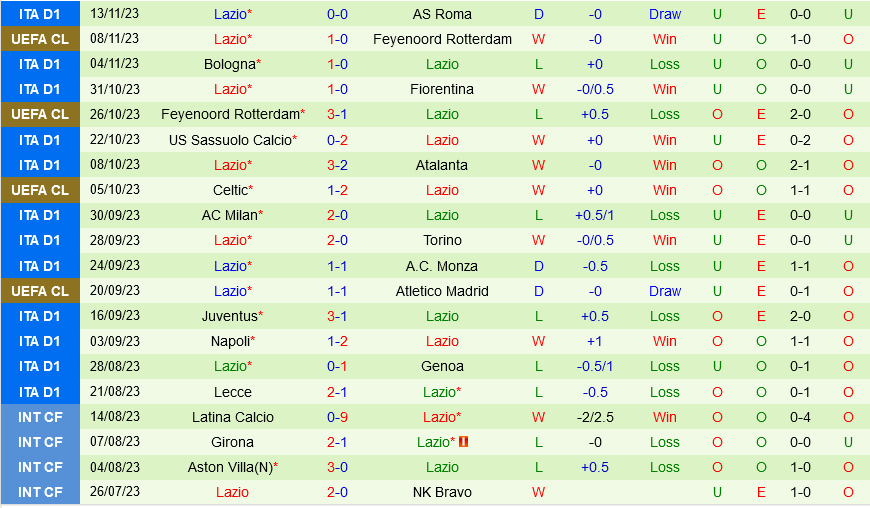Viewport: 870px width, 508px height.
Task: Click the Atletico Madrid team name
Action: 442,291
